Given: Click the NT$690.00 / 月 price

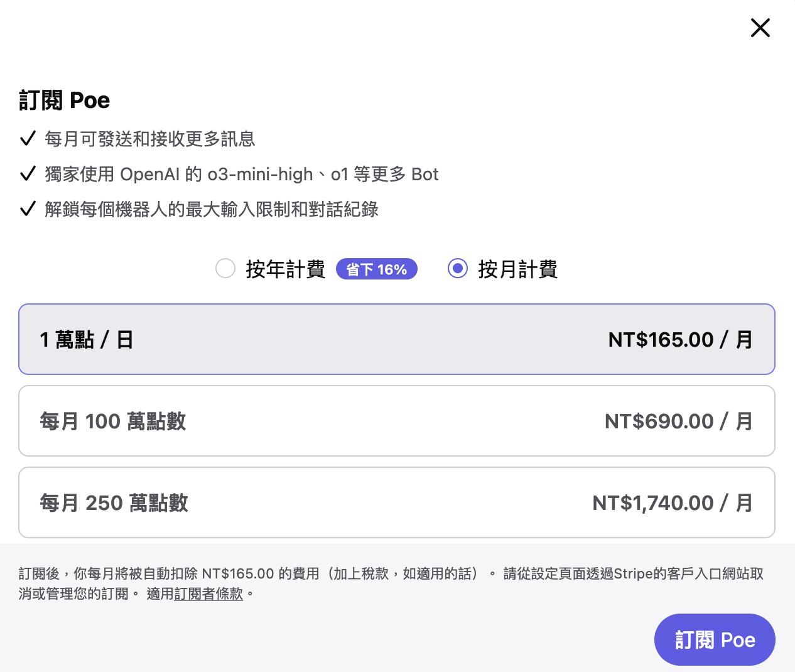Looking at the screenshot, I should click(678, 421).
